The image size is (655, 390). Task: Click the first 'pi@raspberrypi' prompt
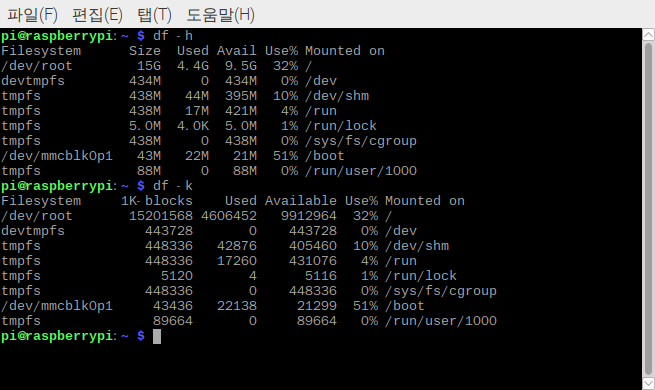tap(57, 36)
